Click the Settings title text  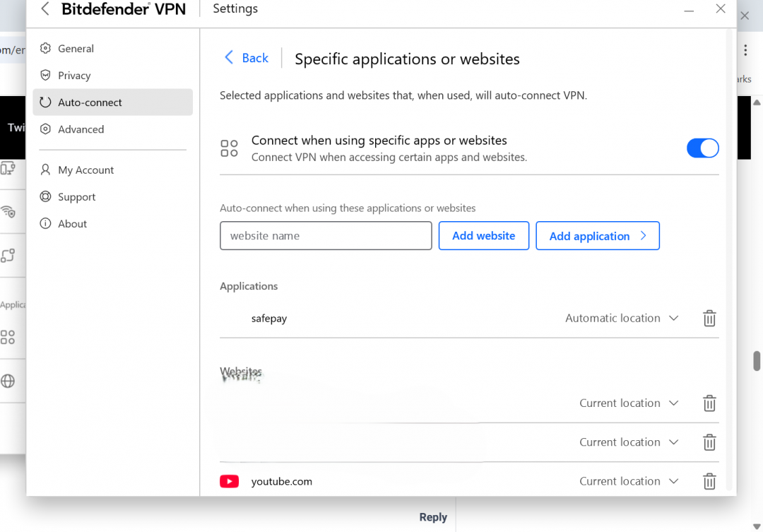(x=235, y=8)
